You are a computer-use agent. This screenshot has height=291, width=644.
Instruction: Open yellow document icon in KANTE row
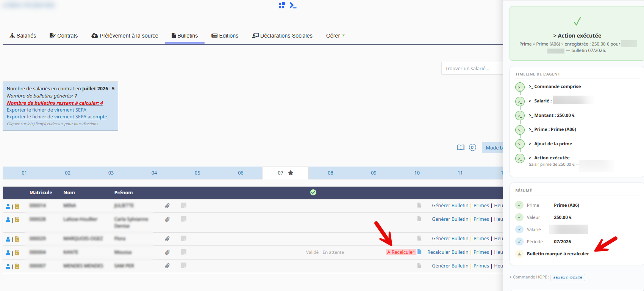(17, 253)
